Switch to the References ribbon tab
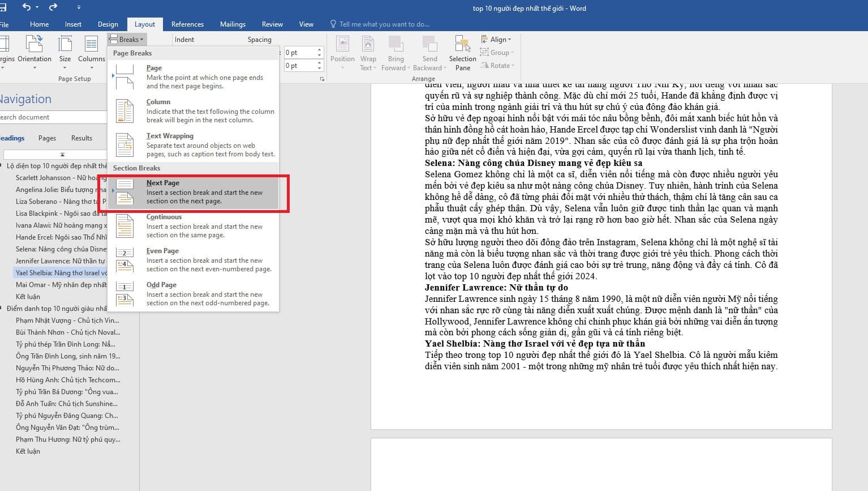 (187, 24)
